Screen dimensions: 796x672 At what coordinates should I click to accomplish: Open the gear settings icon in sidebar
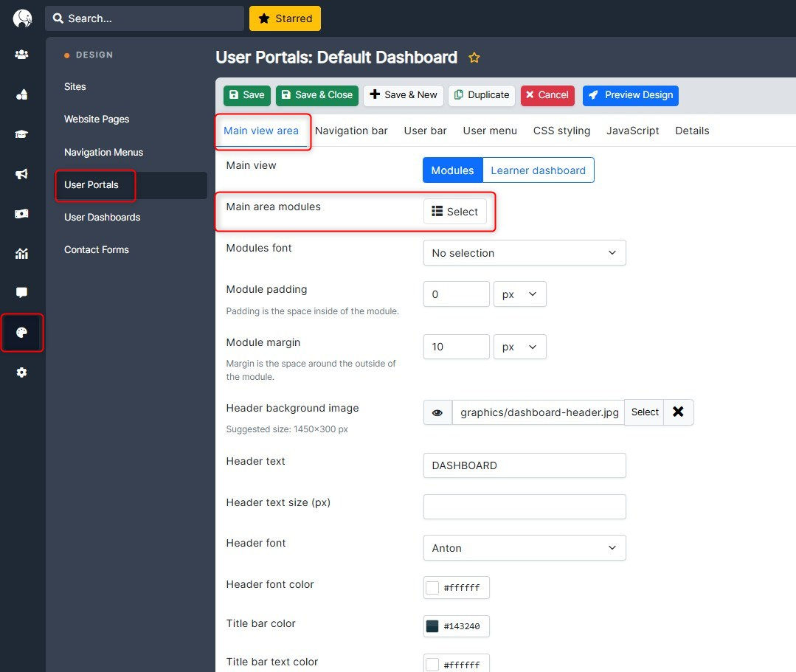point(21,373)
